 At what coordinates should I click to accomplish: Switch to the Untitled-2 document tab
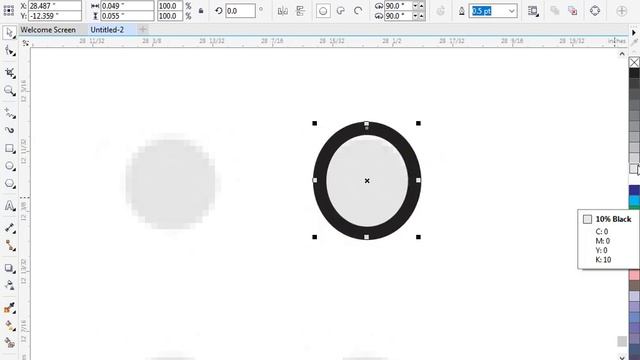[x=107, y=30]
